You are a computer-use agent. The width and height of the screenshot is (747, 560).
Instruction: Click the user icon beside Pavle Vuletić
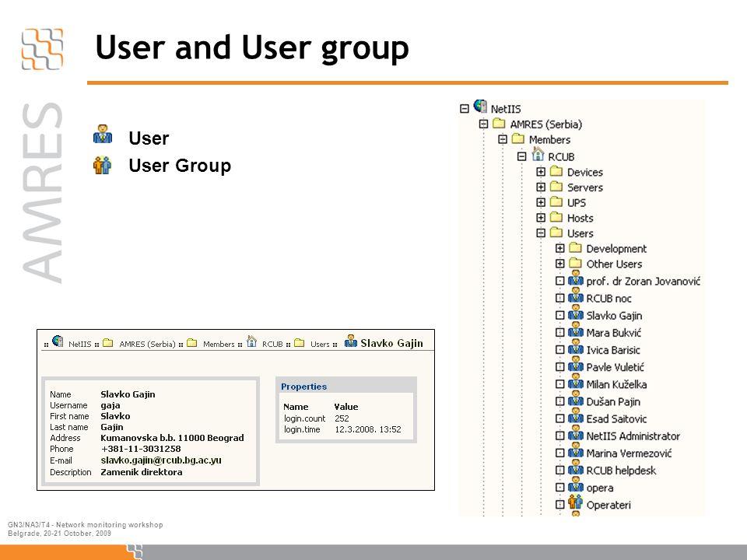[576, 365]
